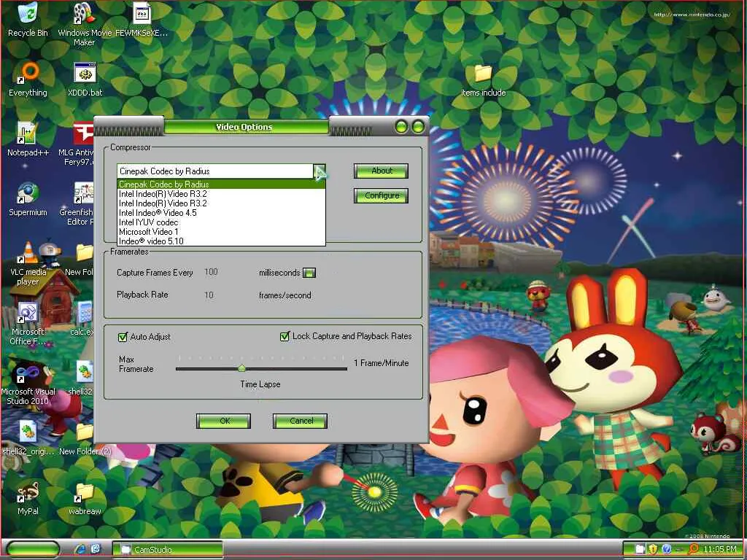Select the New Folder (2) desktop icon
747x560 pixels.
[85, 438]
